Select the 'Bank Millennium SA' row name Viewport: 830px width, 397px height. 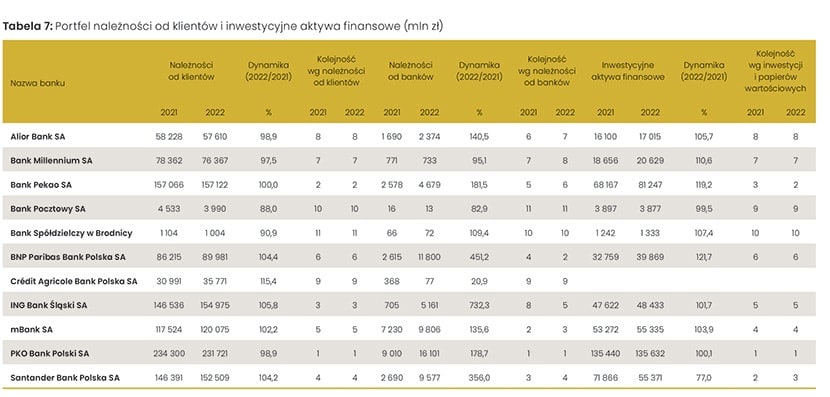click(51, 160)
